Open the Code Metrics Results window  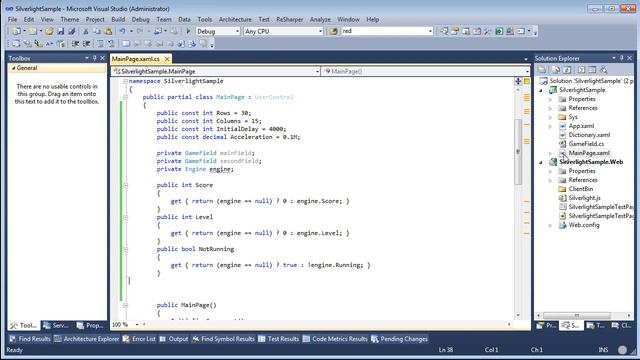(335, 339)
